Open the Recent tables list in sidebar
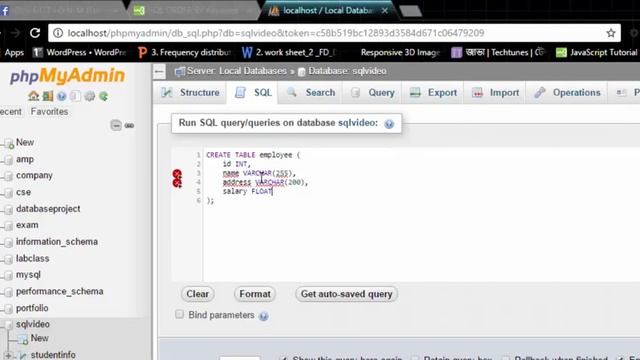Image resolution: width=640 pixels, height=360 pixels. click(x=11, y=111)
